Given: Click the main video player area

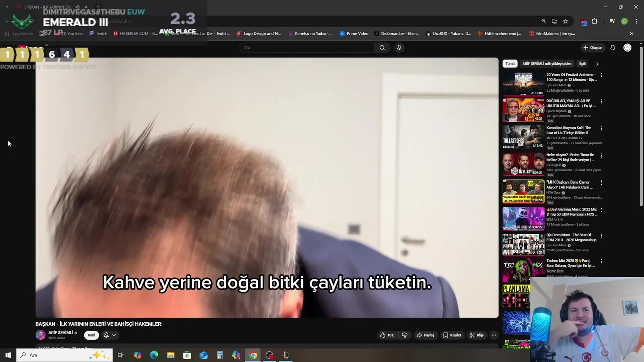Looking at the screenshot, I should click(x=267, y=188).
